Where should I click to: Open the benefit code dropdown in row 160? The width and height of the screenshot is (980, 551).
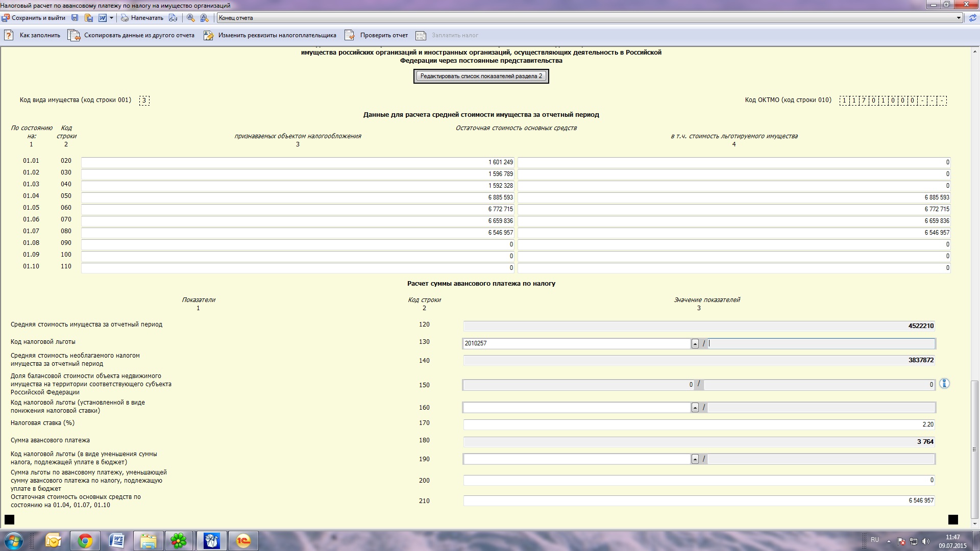coord(695,408)
